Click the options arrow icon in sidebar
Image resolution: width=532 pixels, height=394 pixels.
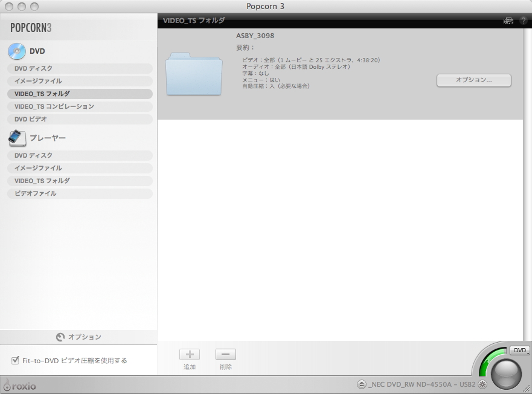coord(60,337)
